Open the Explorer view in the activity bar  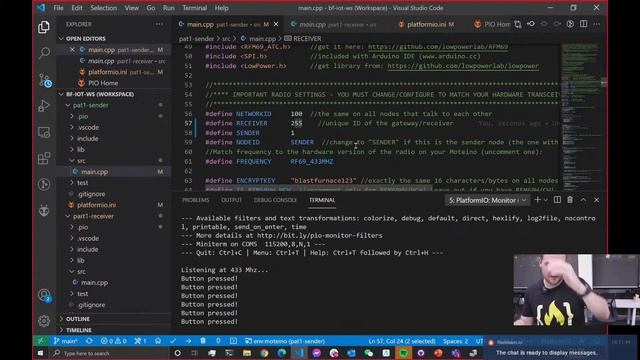[x=44, y=27]
